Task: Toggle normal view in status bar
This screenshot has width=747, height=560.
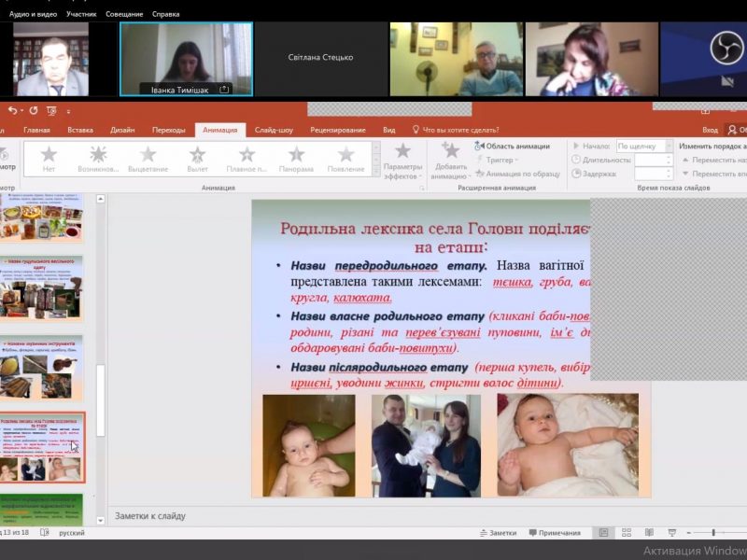Action: point(603,533)
